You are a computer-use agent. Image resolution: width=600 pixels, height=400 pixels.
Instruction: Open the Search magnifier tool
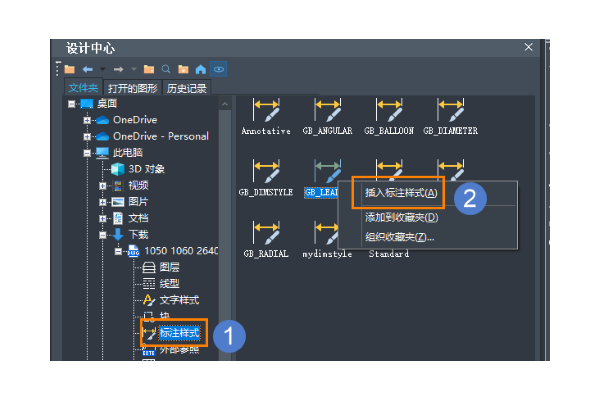(x=166, y=69)
